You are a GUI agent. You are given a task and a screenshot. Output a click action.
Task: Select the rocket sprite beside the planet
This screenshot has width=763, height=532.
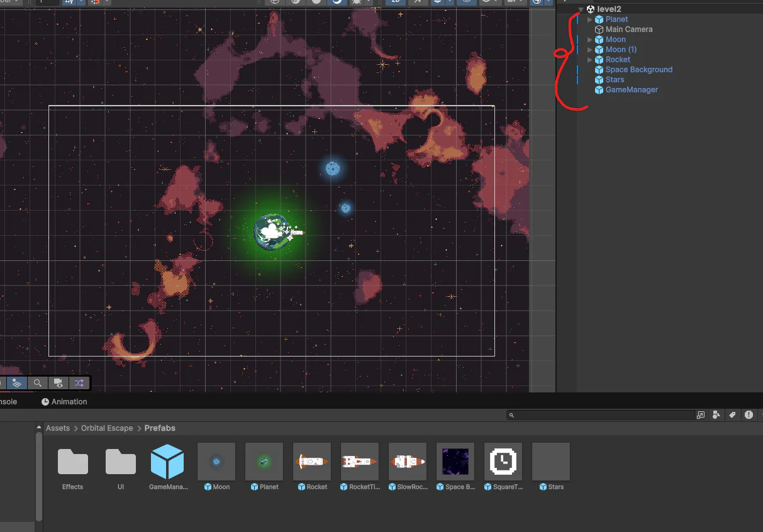point(298,233)
